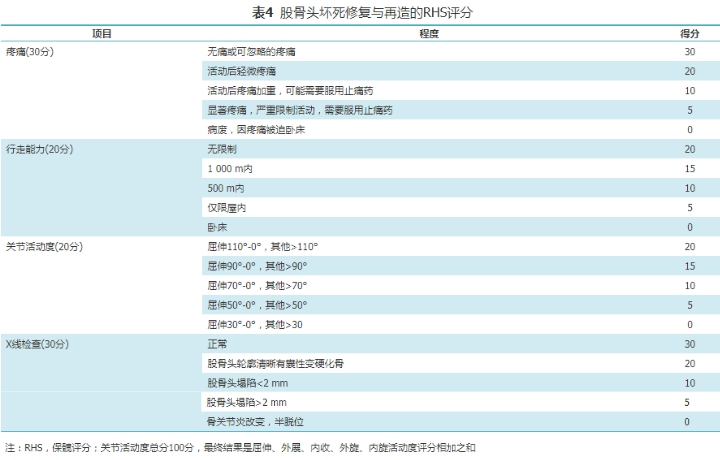Click the 500 m内 cell

226,188
